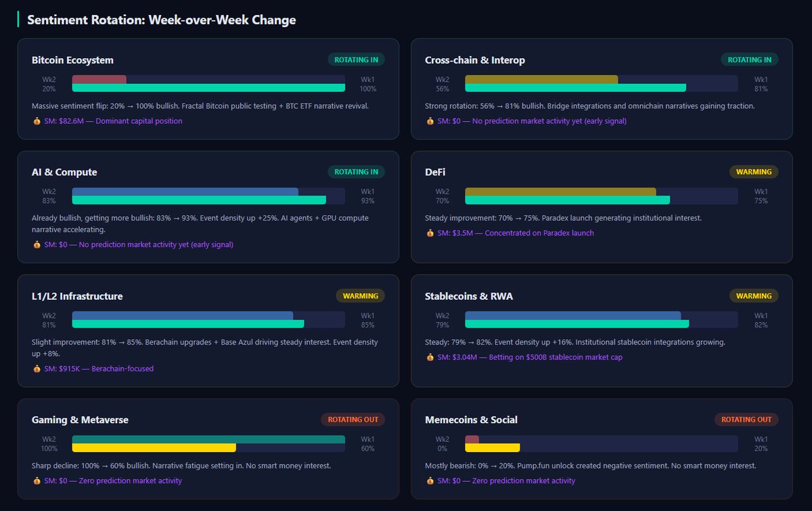Click the red Wk2 20% bar in Bitcoin Ecosystem

[99, 79]
